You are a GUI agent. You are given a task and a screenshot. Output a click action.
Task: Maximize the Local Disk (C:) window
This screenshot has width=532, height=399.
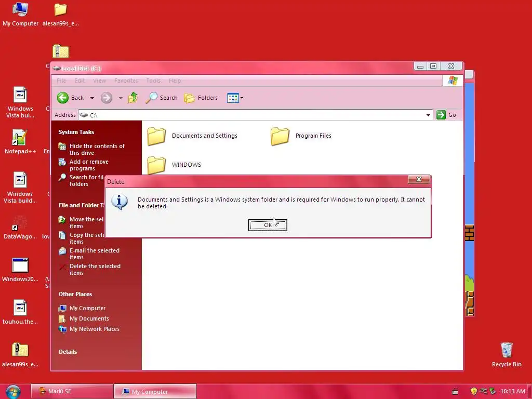pos(433,66)
